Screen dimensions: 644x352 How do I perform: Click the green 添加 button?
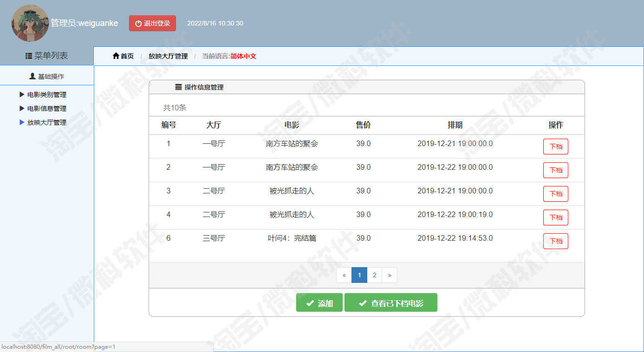click(319, 302)
